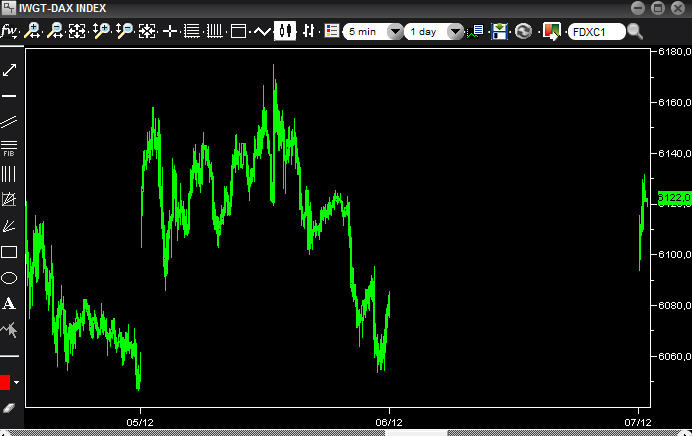Click the crosshair cursor tool

[170, 31]
